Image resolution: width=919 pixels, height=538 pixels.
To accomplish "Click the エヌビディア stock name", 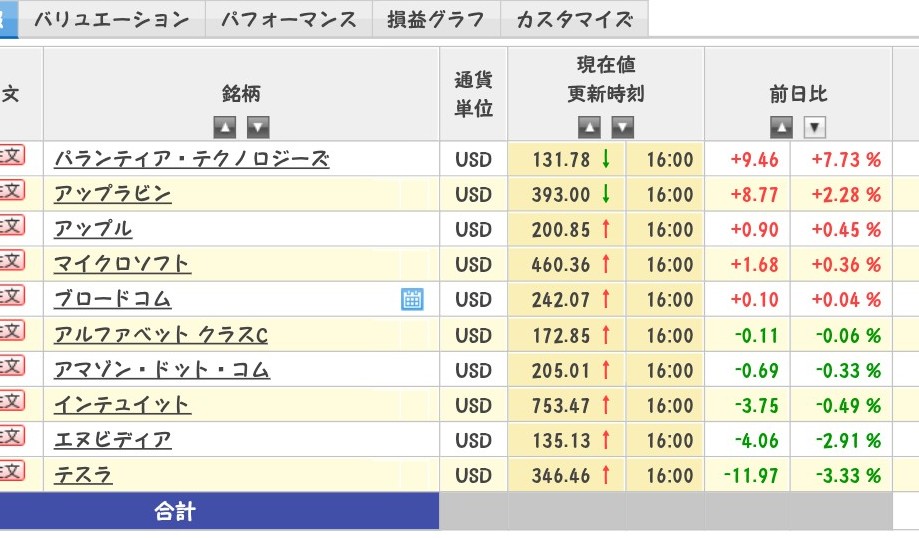I will pos(112,440).
